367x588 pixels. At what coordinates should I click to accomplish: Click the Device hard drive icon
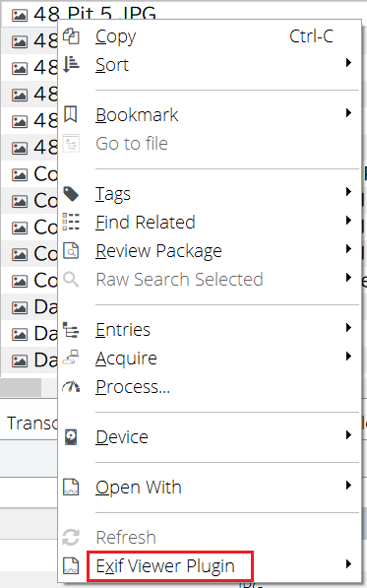tap(71, 437)
